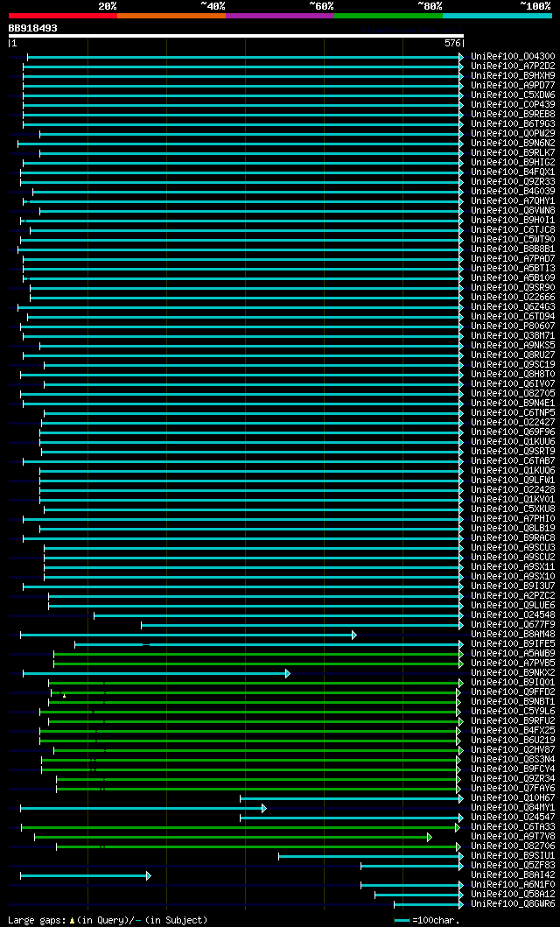Viewport: 560px width, 927px height.
Task: Click the =100char. scale legend
Action: tap(426, 921)
